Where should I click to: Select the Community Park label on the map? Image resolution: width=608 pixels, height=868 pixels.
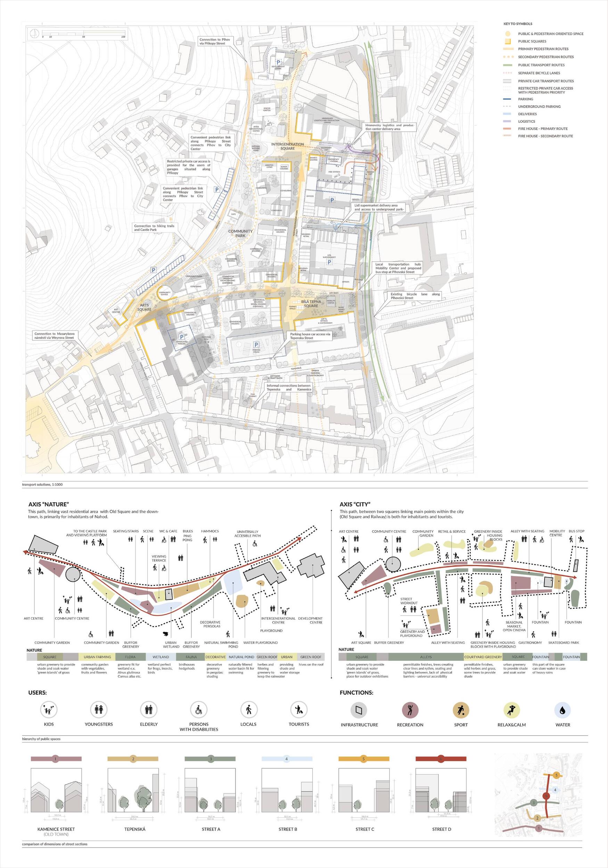click(240, 233)
